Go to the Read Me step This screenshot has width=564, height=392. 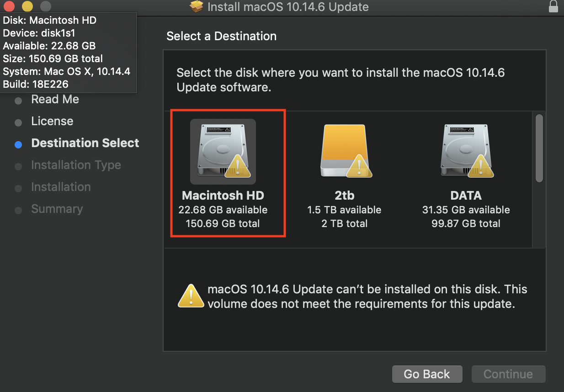pyautogui.click(x=55, y=100)
